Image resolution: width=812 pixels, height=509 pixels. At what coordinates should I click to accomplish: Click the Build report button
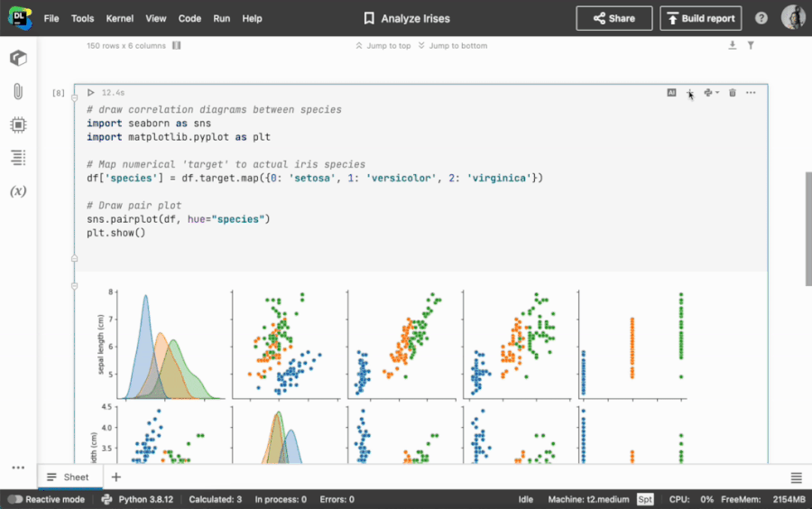point(701,18)
